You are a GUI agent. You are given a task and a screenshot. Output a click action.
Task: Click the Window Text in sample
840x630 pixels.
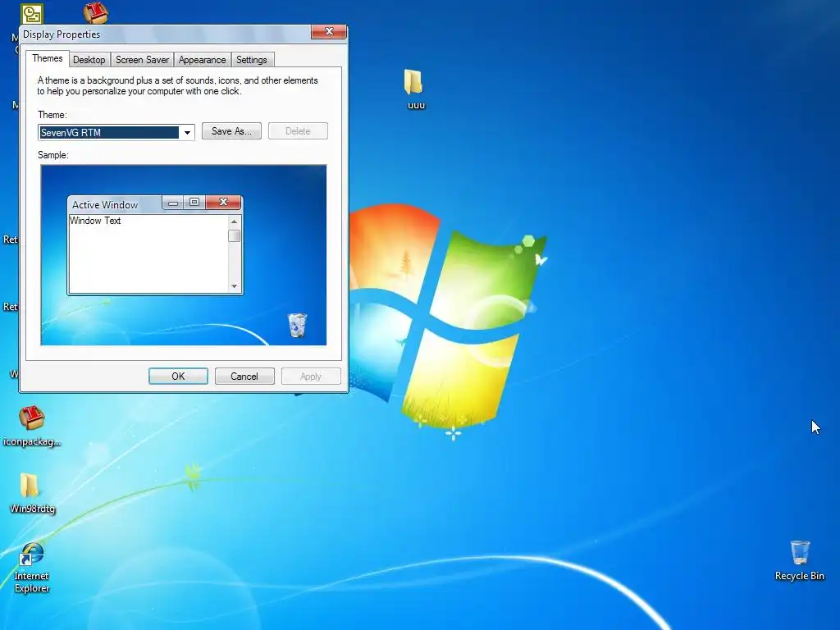pyautogui.click(x=95, y=221)
